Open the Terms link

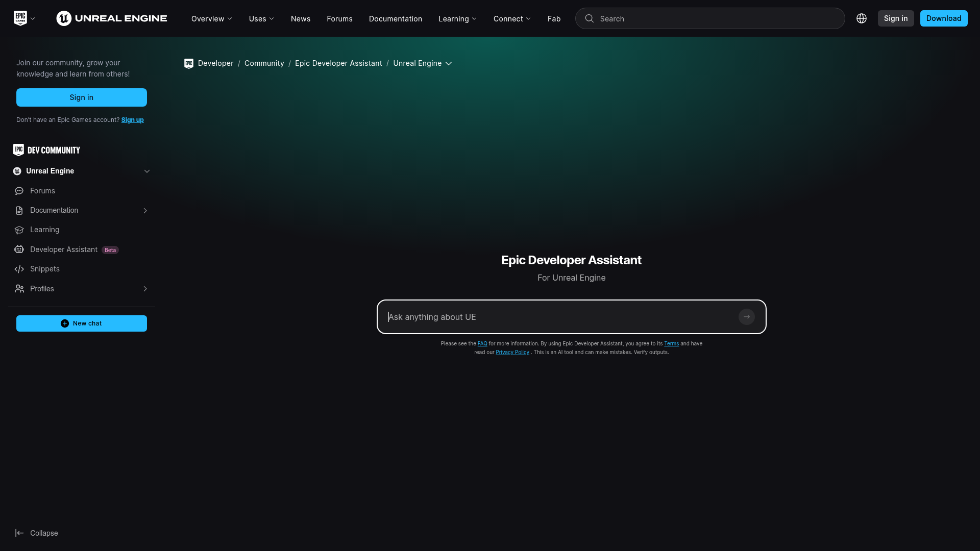click(671, 344)
